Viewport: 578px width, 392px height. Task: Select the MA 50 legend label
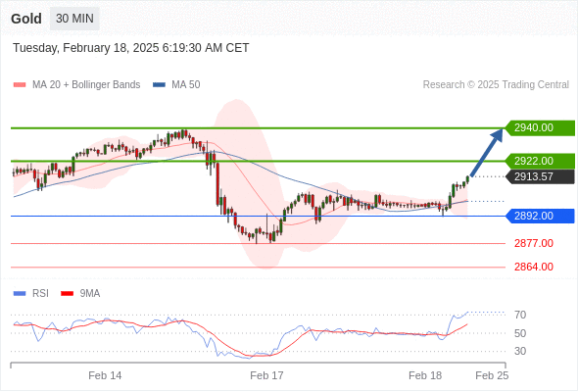point(186,85)
